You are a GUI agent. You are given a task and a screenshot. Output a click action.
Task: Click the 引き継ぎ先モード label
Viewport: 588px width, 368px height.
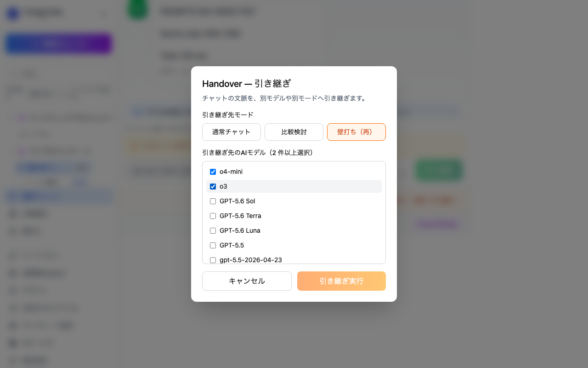tap(228, 115)
